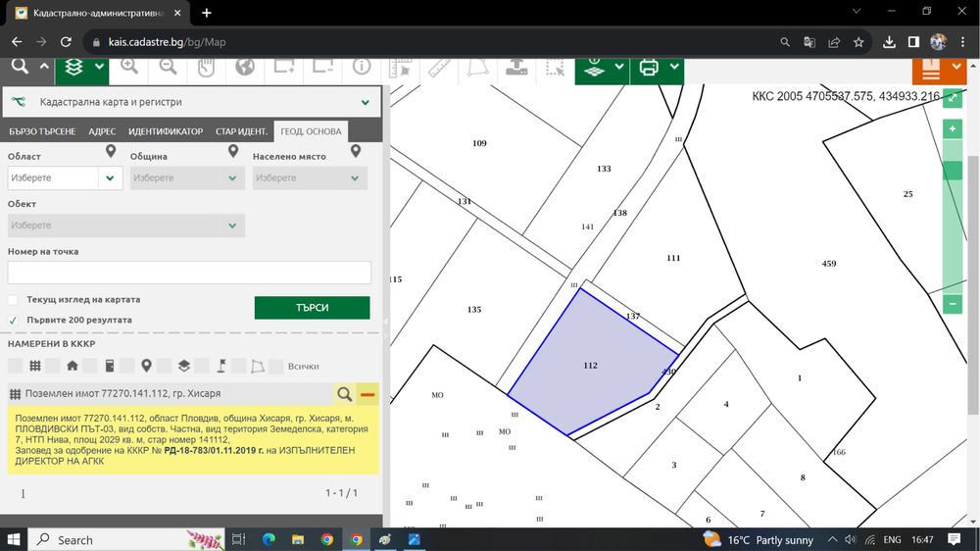Open File Explorer from the taskbar
Screen dimensions: 980x551
click(x=298, y=539)
